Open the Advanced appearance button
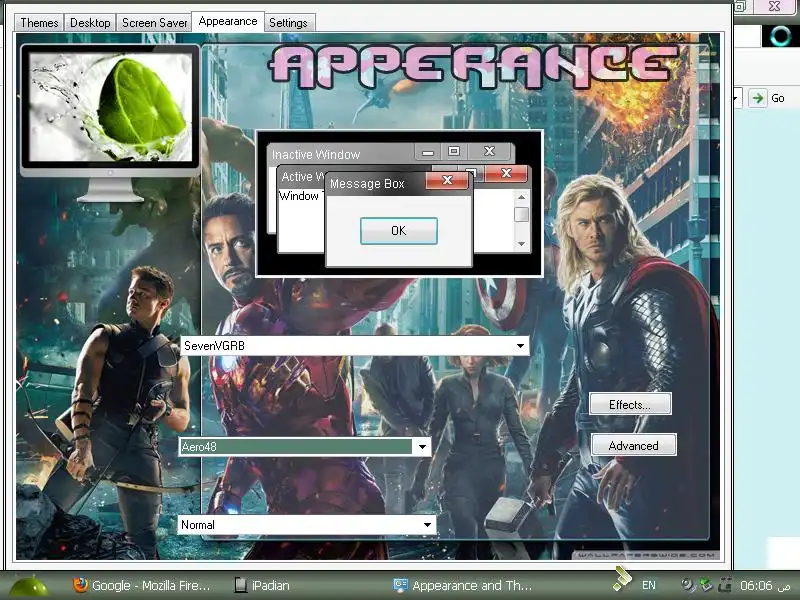Viewport: 800px width, 600px height. 634,445
